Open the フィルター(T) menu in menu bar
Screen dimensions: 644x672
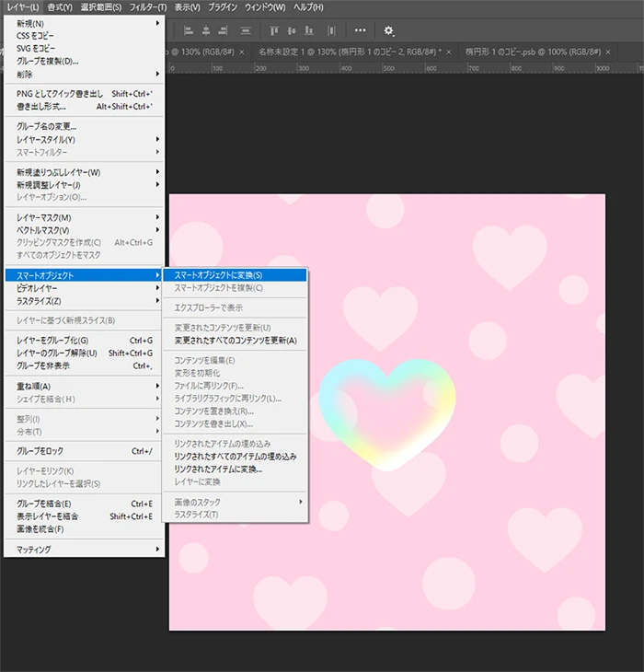(x=148, y=7)
